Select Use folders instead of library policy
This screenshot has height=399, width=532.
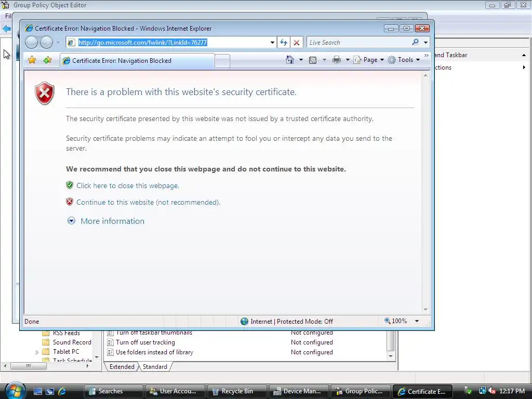tap(150, 352)
